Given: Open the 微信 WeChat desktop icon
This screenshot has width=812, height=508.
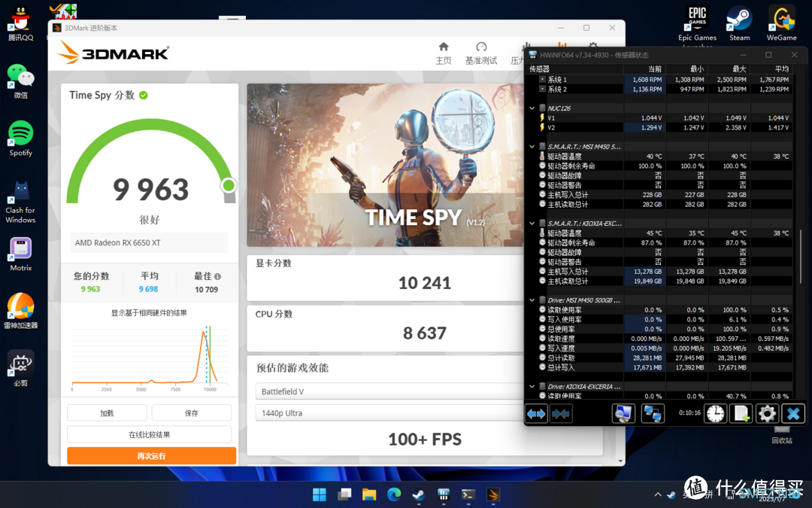Looking at the screenshot, I should pyautogui.click(x=21, y=81).
